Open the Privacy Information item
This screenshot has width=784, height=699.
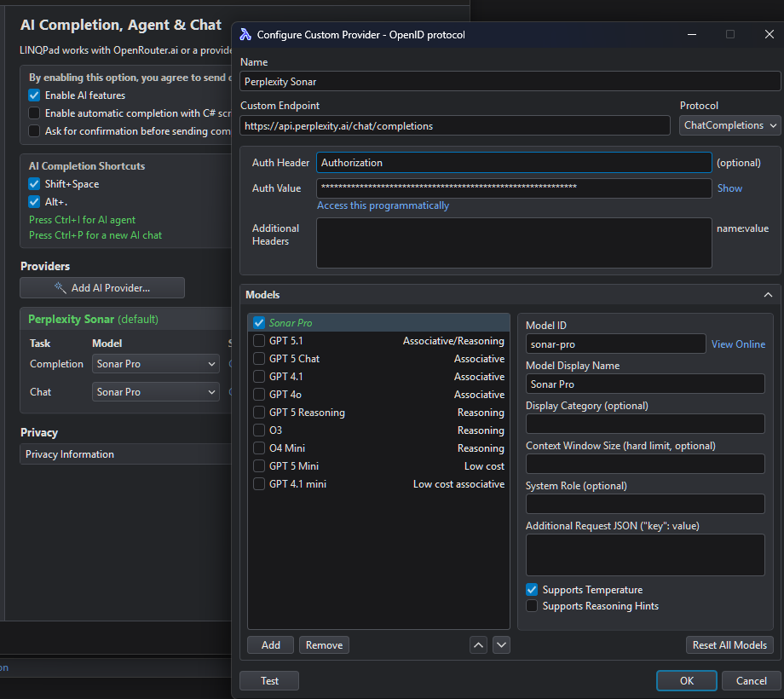125,454
